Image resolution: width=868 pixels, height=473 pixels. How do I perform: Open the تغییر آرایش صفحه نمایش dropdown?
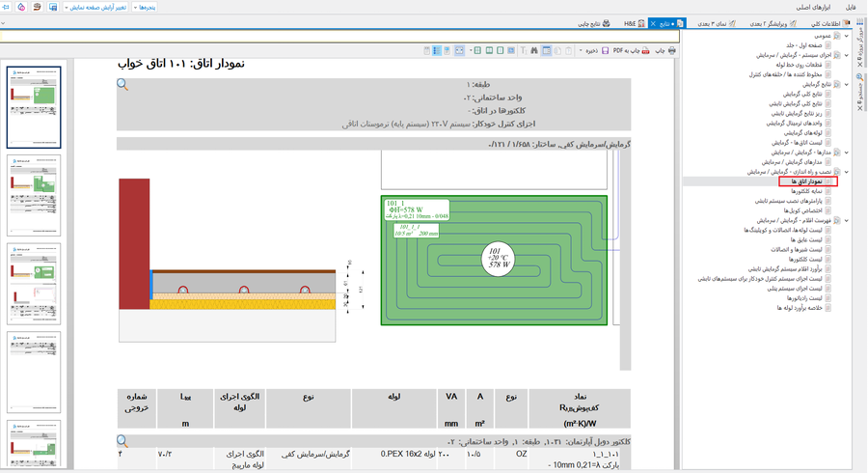[x=95, y=7]
